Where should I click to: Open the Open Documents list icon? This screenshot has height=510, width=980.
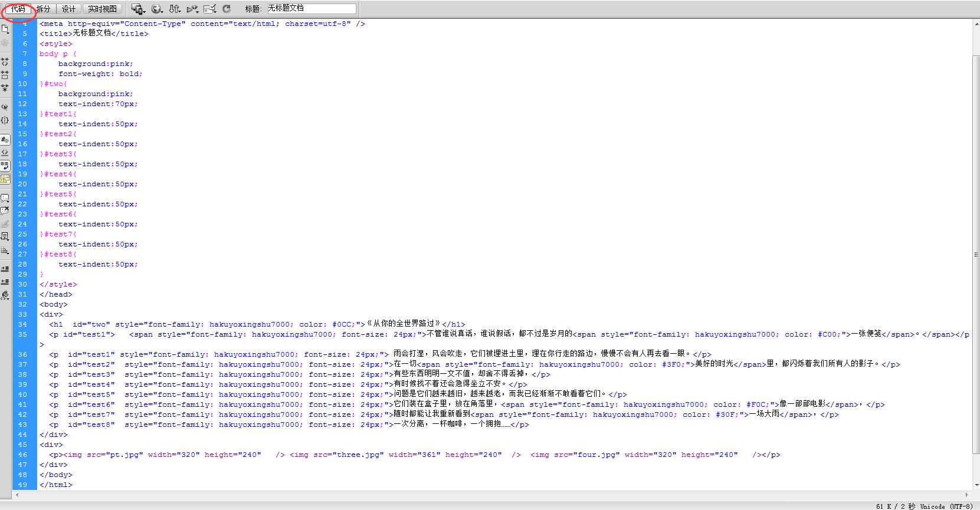(x=5, y=29)
